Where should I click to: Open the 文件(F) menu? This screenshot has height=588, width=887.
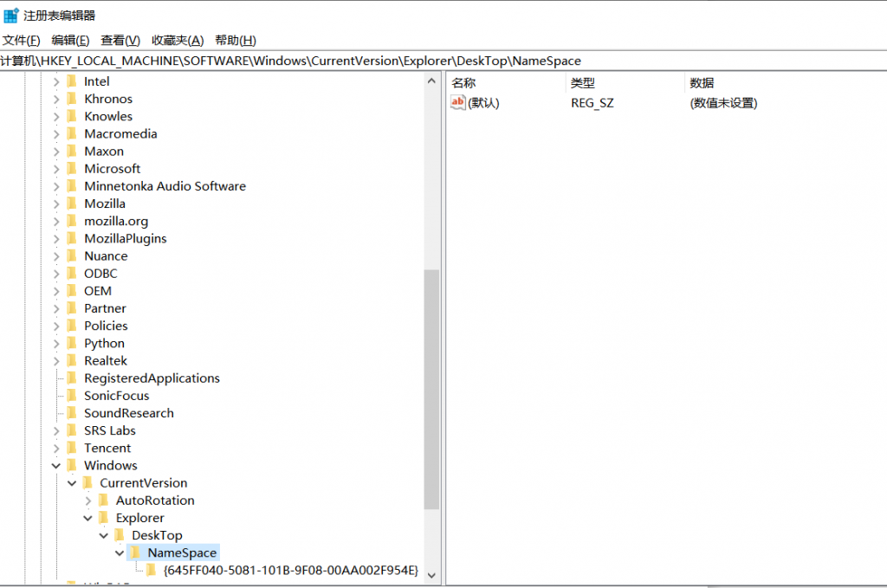point(22,40)
